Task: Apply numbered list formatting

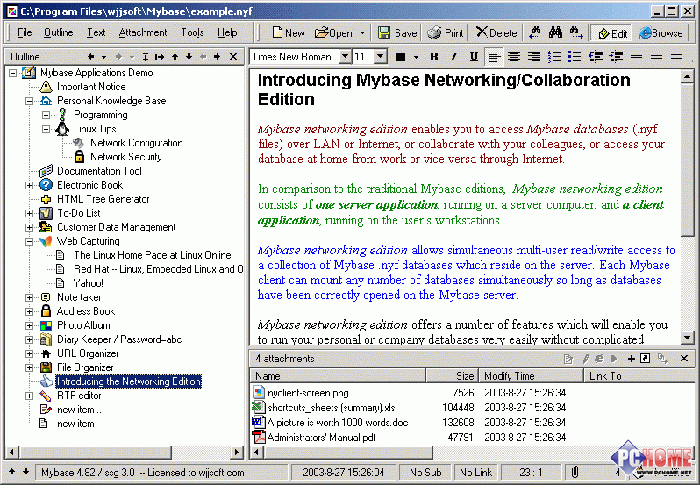Action: pyautogui.click(x=554, y=57)
